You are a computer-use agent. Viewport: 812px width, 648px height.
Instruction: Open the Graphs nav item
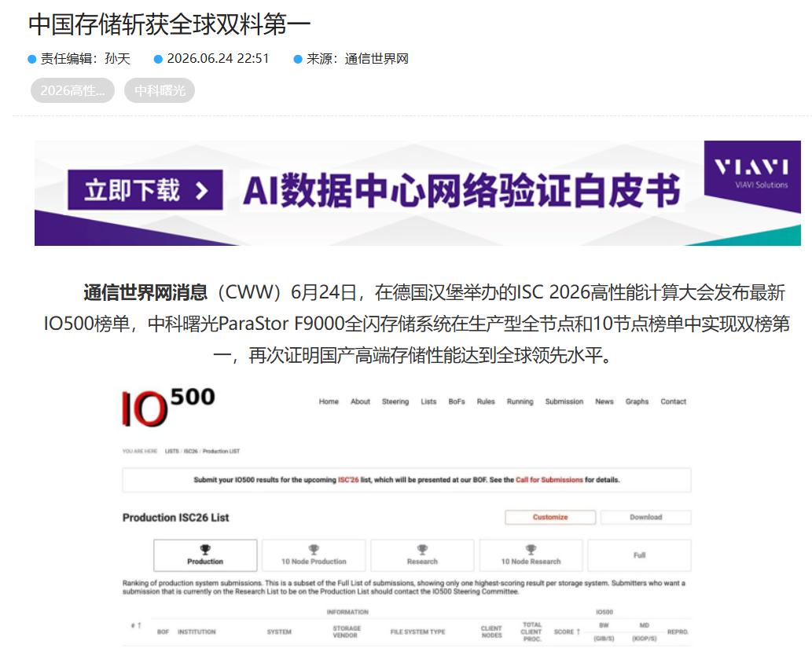[x=637, y=401]
